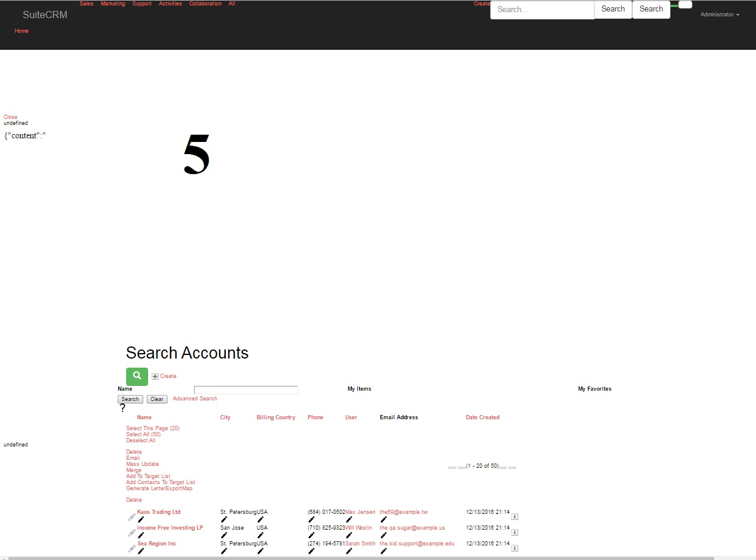Click the green magnifier search button

click(x=137, y=376)
